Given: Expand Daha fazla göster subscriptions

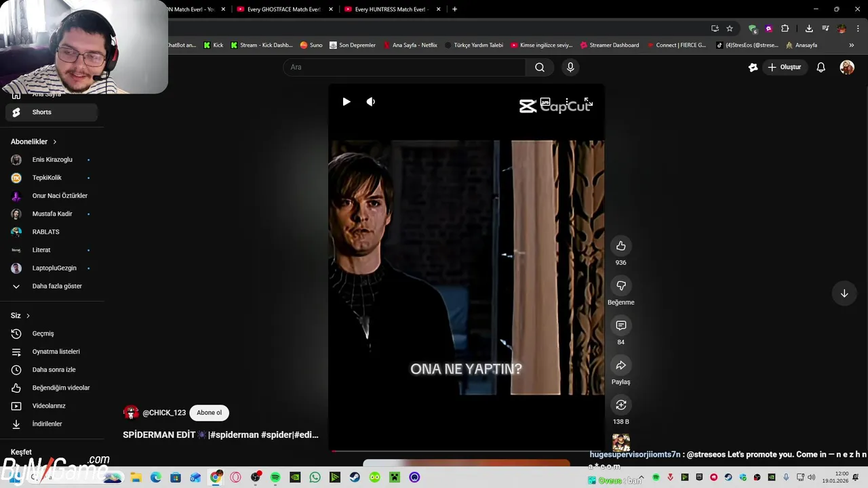Looking at the screenshot, I should point(52,286).
